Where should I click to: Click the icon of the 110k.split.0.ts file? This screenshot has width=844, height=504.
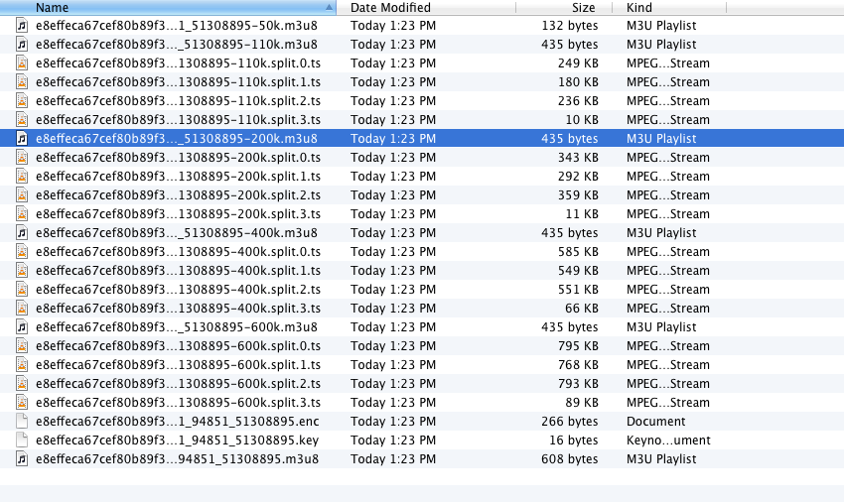click(x=22, y=63)
